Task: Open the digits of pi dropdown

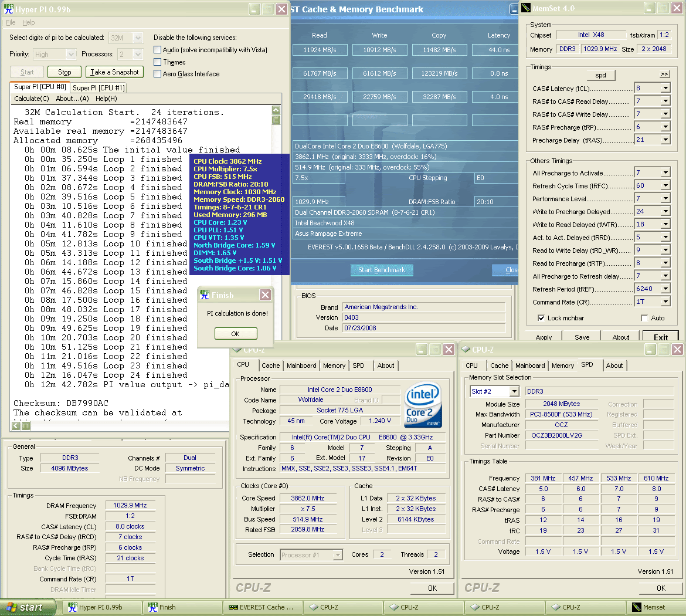Action: (x=137, y=38)
